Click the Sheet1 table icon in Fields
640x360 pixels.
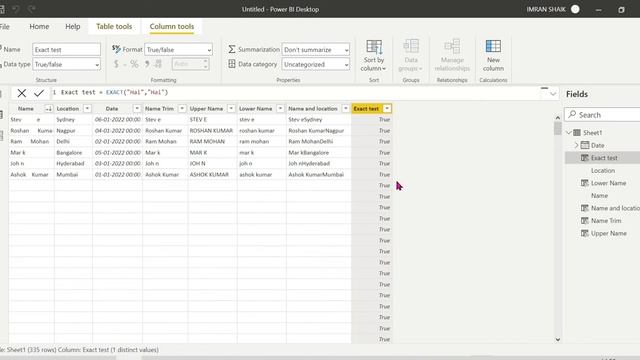coord(577,133)
